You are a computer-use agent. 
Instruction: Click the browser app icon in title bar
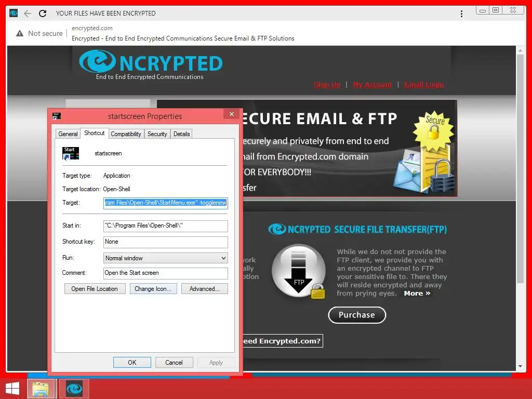click(x=14, y=13)
